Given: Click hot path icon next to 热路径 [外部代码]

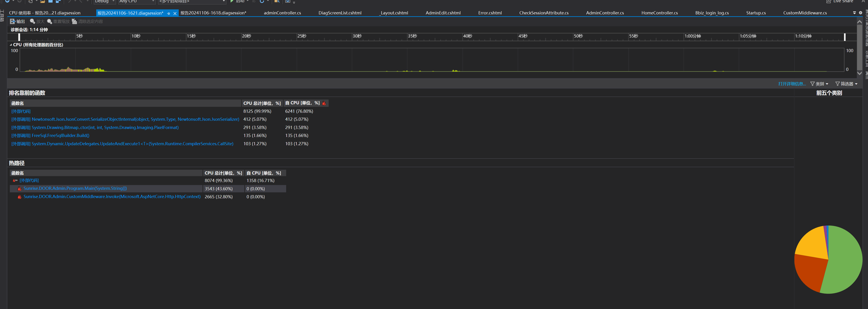Looking at the screenshot, I should pos(15,181).
